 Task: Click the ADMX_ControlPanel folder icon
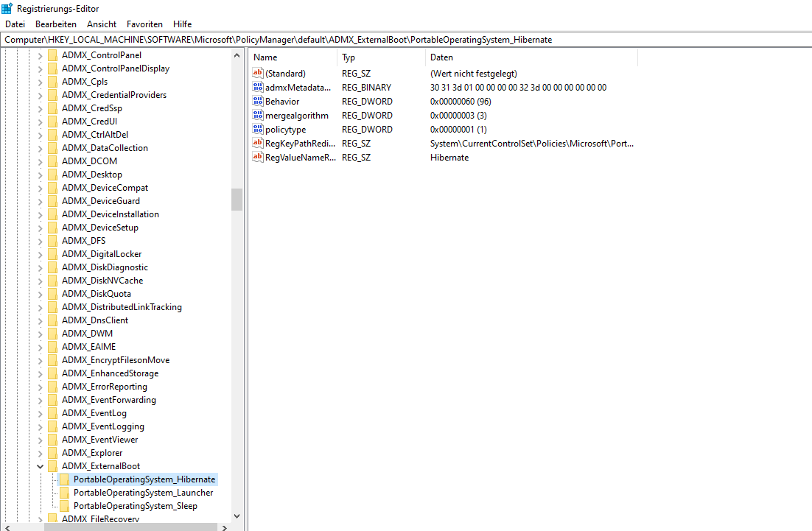coord(52,54)
